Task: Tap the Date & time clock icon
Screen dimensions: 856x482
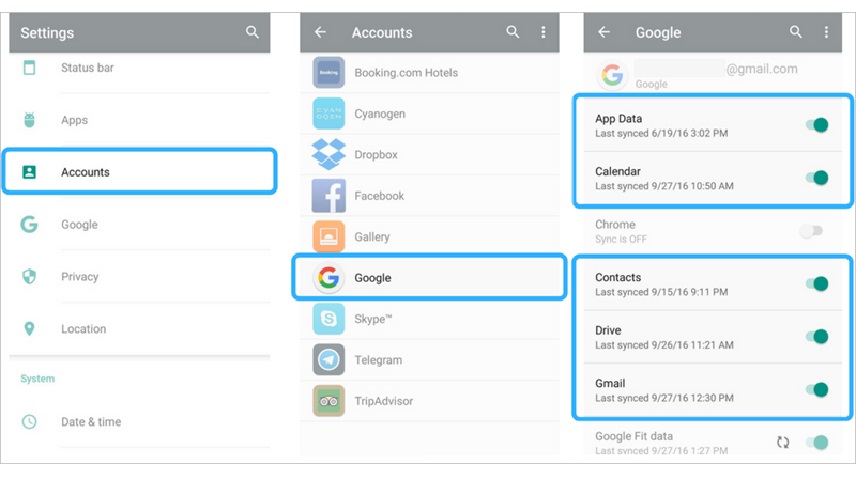Action: point(29,421)
